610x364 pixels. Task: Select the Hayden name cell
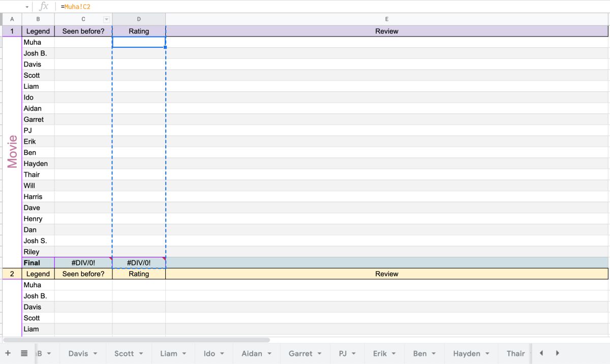tap(38, 163)
